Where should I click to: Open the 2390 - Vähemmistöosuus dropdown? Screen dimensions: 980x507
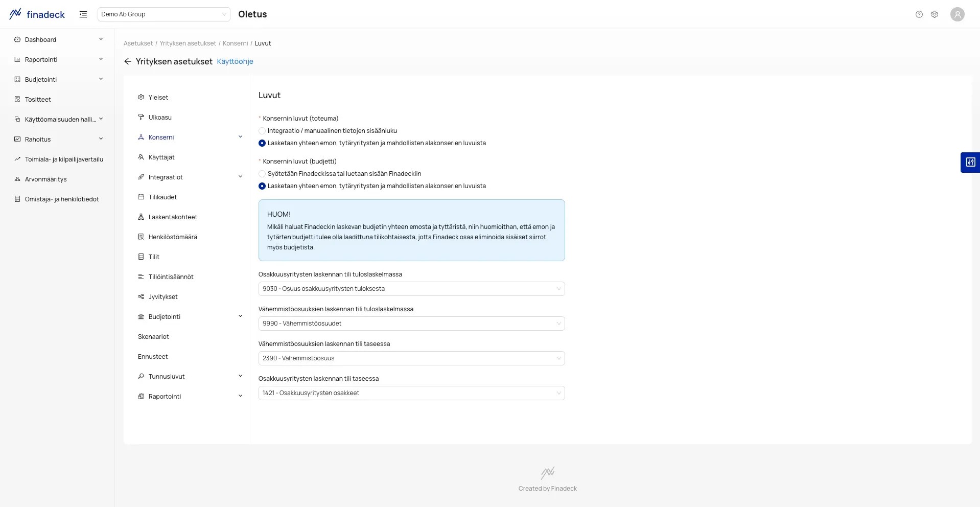click(411, 358)
